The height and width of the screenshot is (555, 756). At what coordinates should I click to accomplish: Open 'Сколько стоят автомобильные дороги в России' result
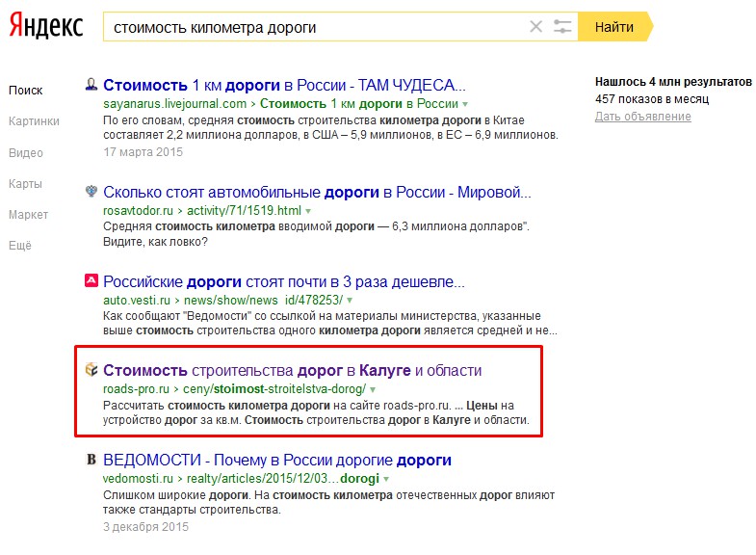pyautogui.click(x=317, y=193)
